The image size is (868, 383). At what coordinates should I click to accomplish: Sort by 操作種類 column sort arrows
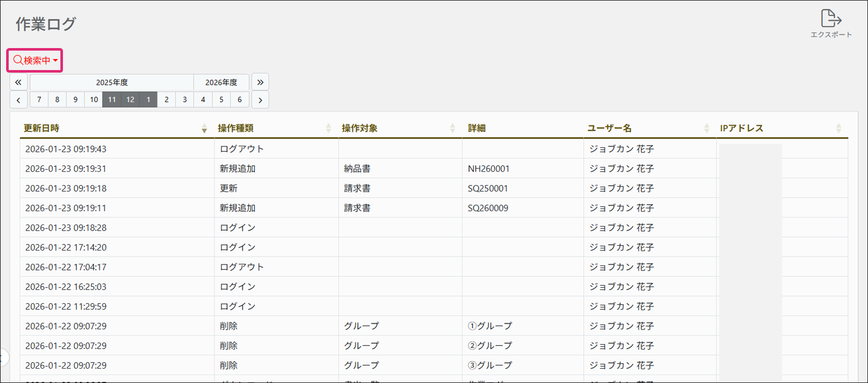coord(328,128)
